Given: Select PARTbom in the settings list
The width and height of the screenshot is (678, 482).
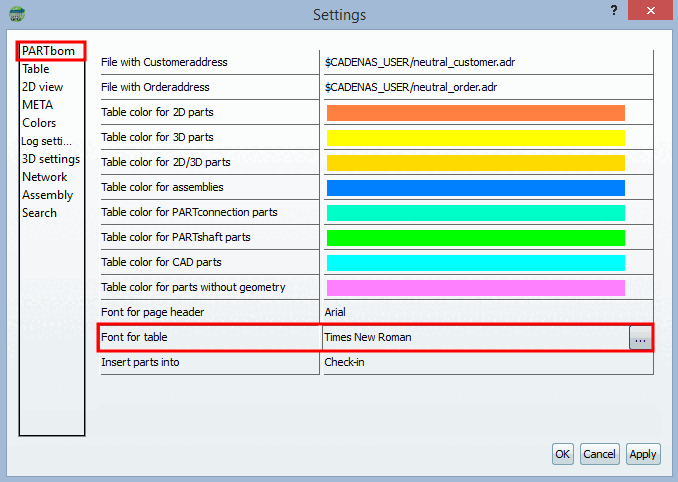Looking at the screenshot, I should [48, 51].
